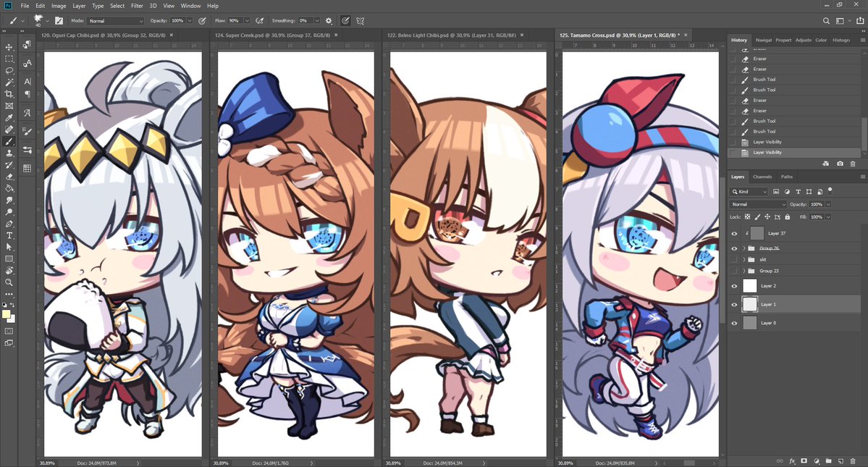
Task: Select the Rectangle shape tool
Action: pyautogui.click(x=9, y=259)
